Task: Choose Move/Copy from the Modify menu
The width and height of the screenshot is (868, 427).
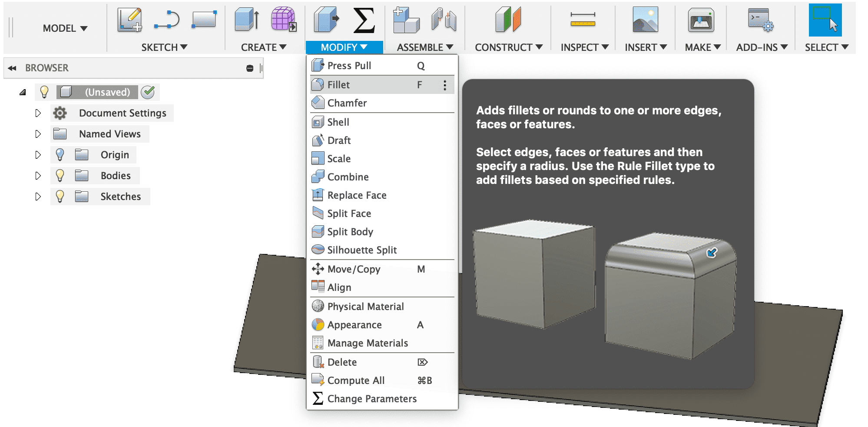Action: click(x=382, y=269)
